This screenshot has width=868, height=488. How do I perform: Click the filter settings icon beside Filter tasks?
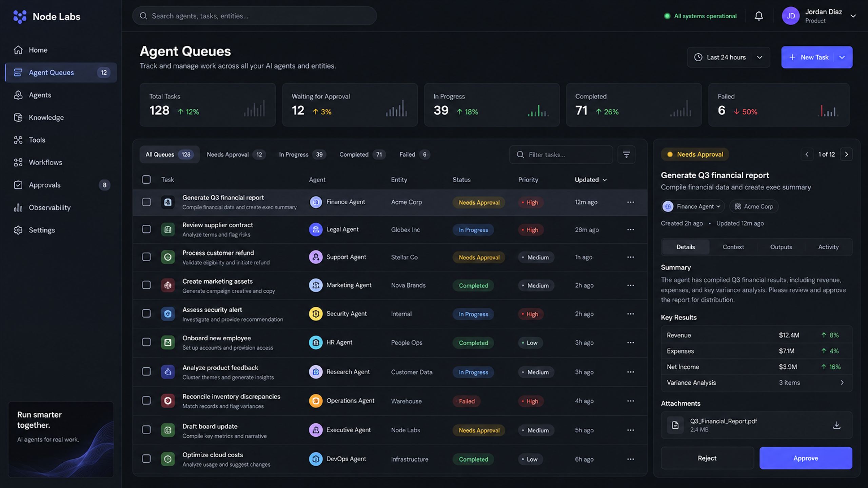[626, 155]
